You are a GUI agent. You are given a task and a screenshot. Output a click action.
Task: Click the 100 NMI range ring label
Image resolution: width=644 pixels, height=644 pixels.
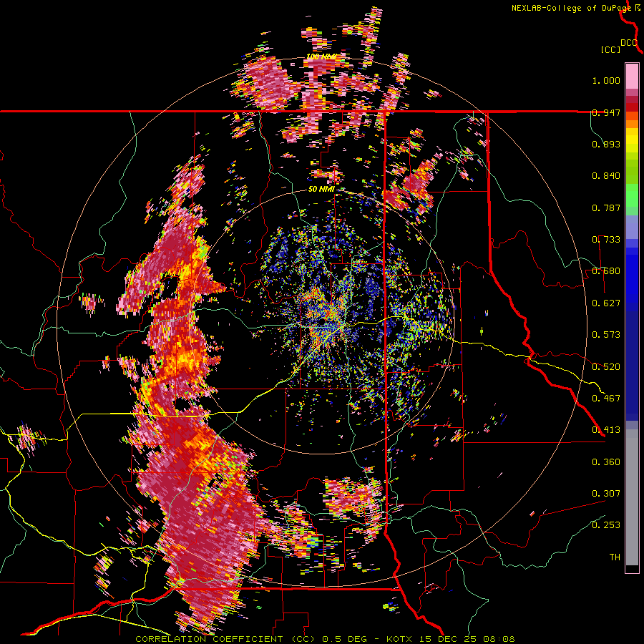[321, 57]
